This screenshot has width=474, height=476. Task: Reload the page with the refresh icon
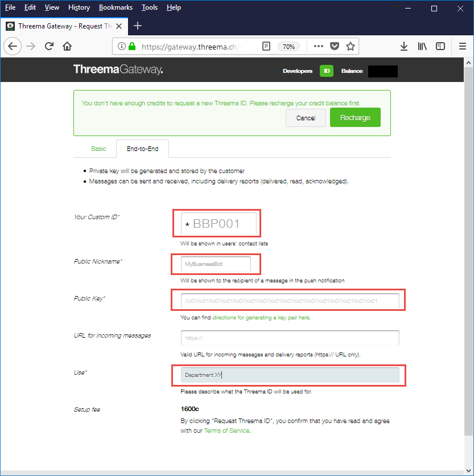click(49, 46)
